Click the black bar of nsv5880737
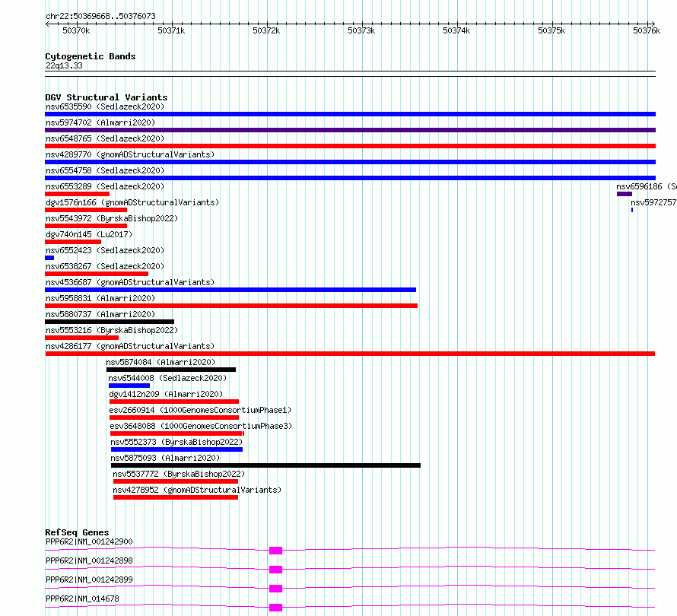 [110, 322]
